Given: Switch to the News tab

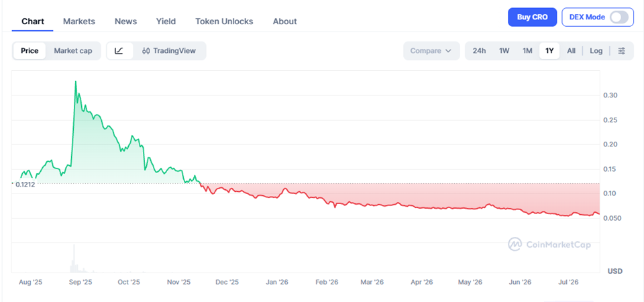Looking at the screenshot, I should click(x=125, y=21).
